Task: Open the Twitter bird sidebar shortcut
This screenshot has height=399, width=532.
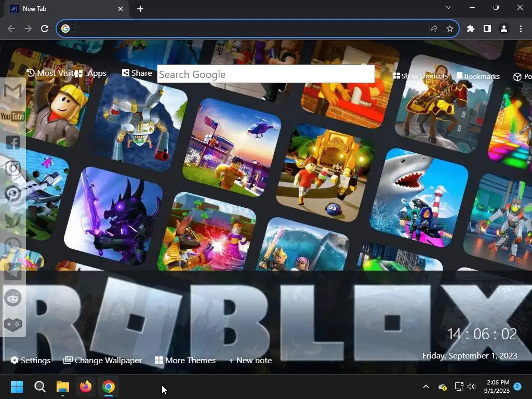Action: [13, 220]
